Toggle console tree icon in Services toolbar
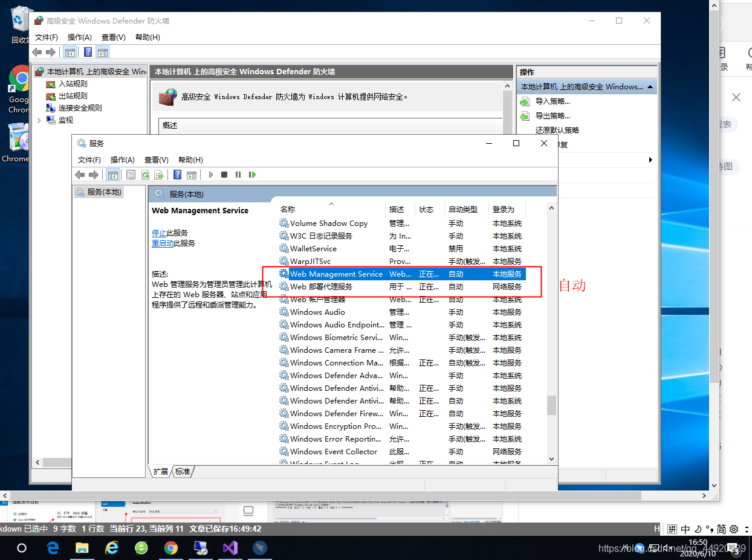 pos(112,175)
